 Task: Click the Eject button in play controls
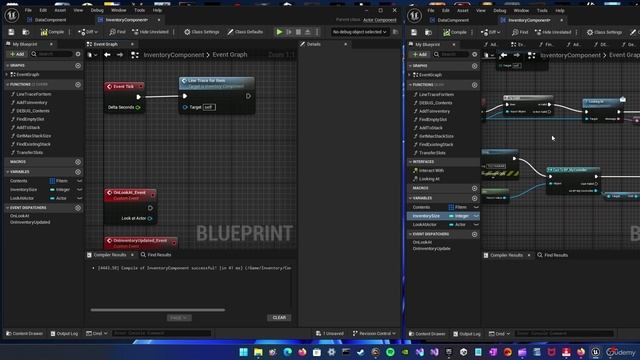pos(308,32)
